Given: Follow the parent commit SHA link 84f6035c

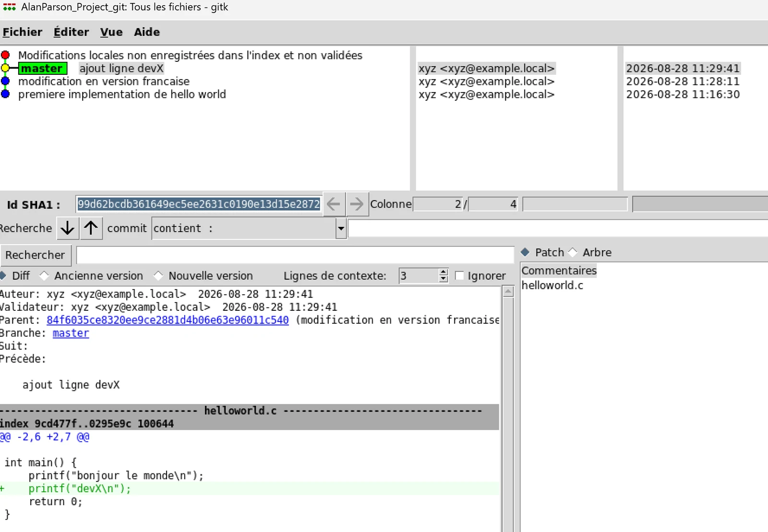Looking at the screenshot, I should point(168,320).
